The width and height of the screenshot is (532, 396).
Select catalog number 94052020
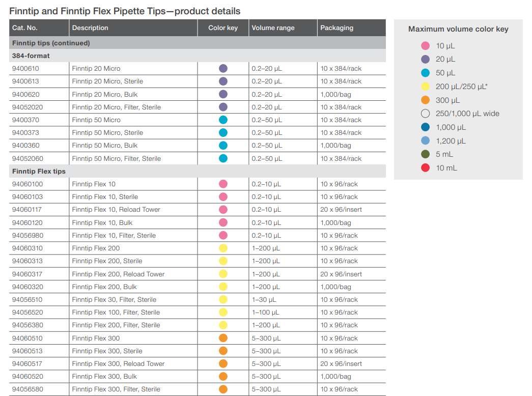click(x=27, y=107)
